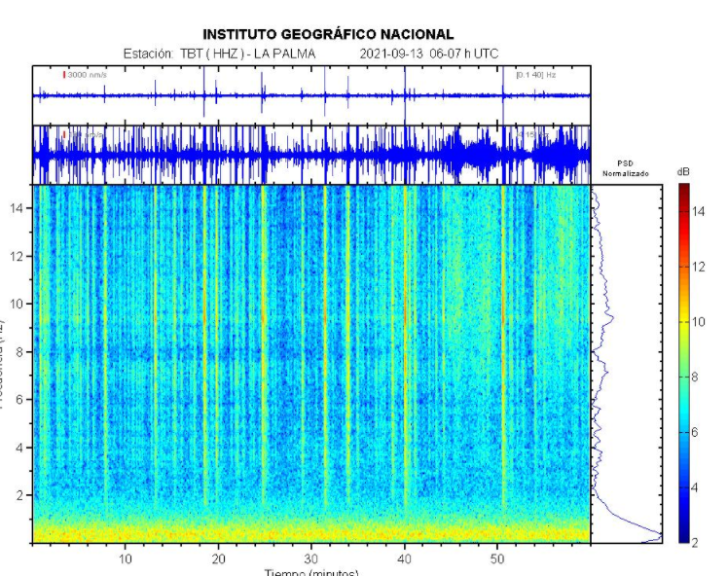
Task: Click the PSD Normalizado heading
Action: pyautogui.click(x=626, y=168)
